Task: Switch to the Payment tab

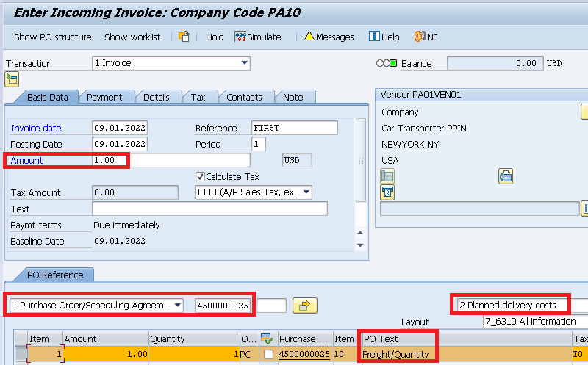Action: tap(104, 97)
